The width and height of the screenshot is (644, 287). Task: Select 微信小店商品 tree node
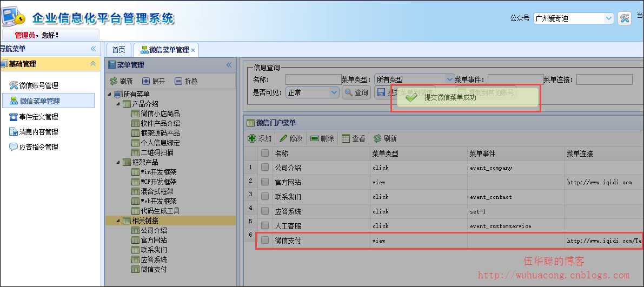(156, 114)
